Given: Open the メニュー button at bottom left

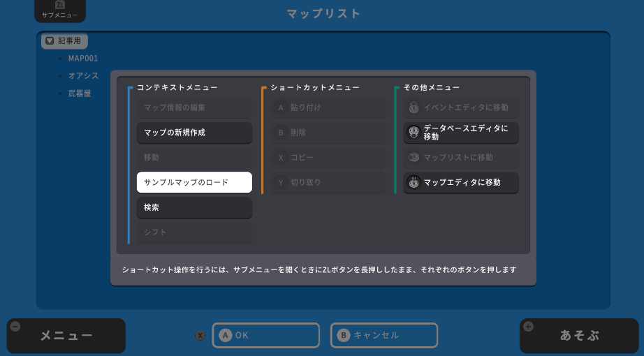Looking at the screenshot, I should [66, 336].
